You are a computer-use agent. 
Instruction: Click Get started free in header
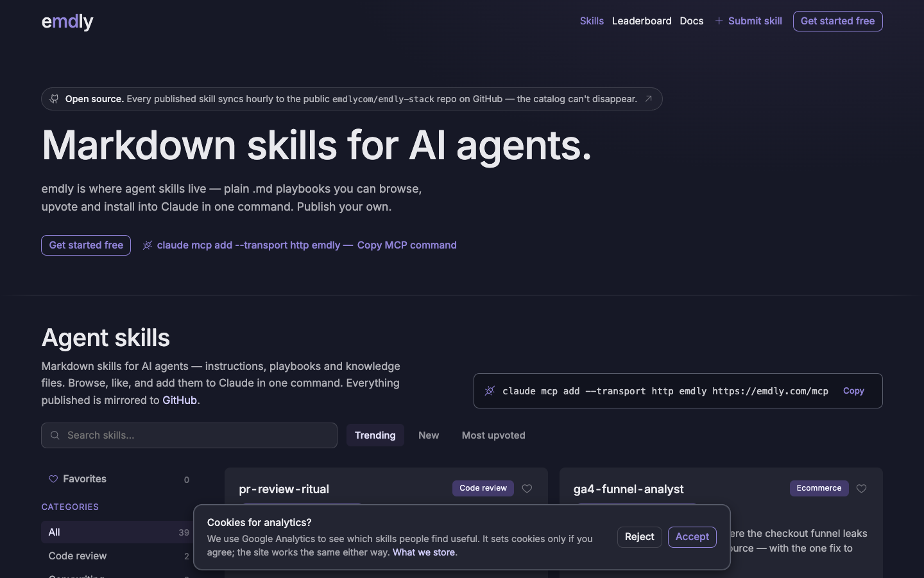(x=837, y=21)
